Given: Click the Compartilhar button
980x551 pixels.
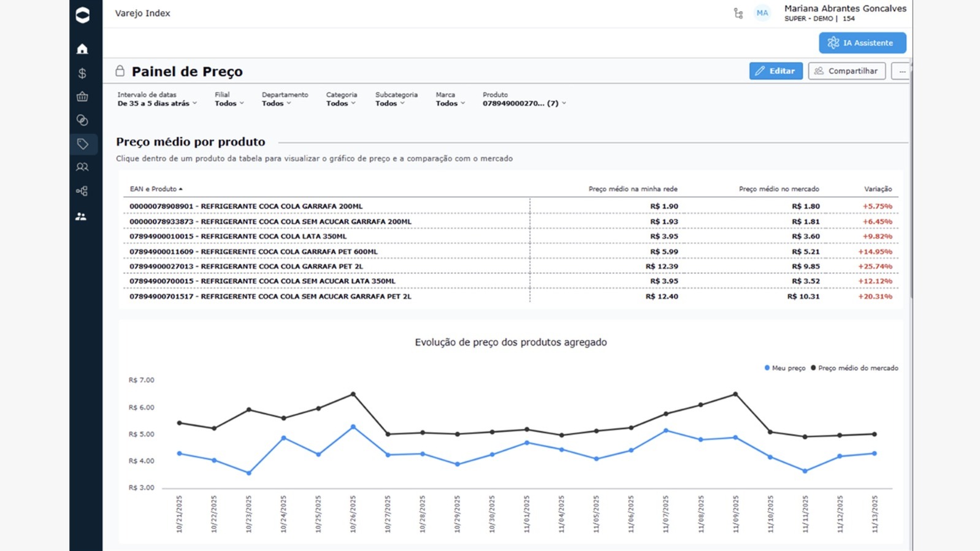Looking at the screenshot, I should click(x=846, y=71).
